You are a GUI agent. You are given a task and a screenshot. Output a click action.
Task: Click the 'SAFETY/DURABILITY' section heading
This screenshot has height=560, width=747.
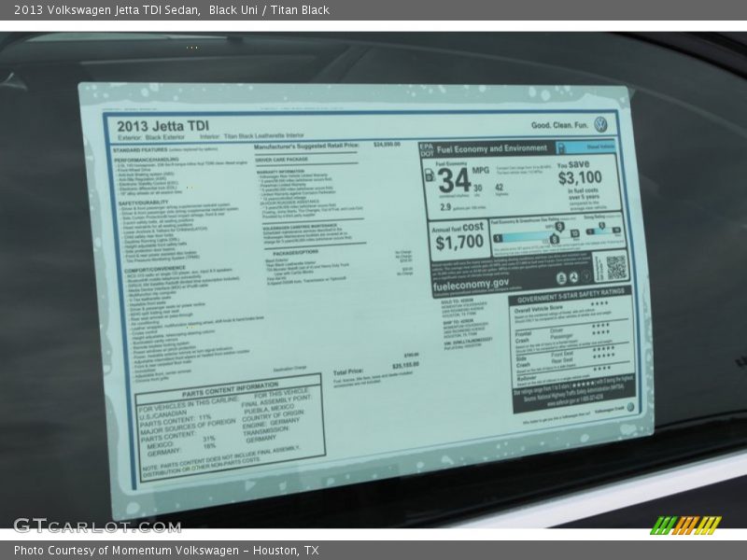click(144, 203)
